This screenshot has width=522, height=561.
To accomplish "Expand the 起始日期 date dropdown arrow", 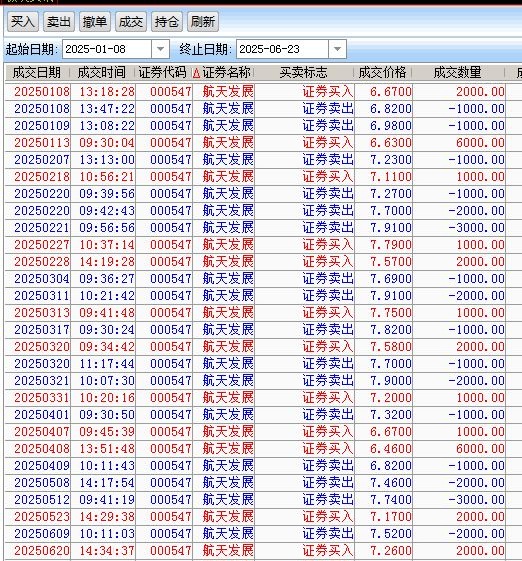I will point(160,49).
